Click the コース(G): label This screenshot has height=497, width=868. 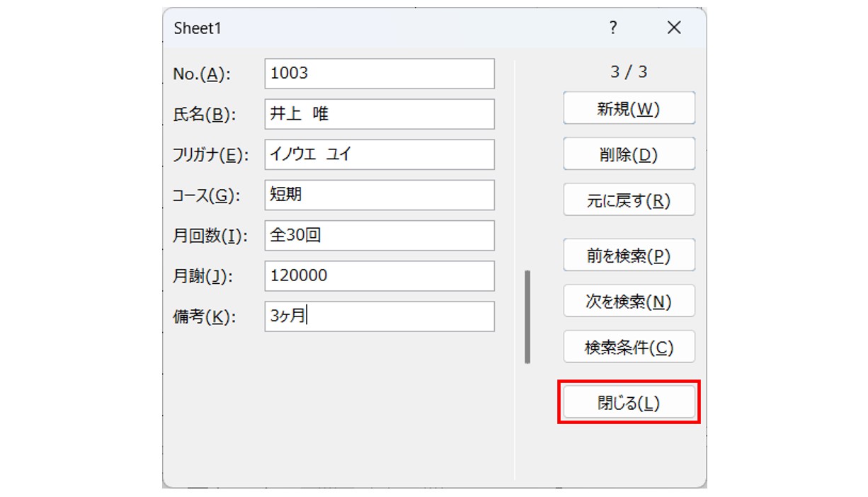coord(207,195)
